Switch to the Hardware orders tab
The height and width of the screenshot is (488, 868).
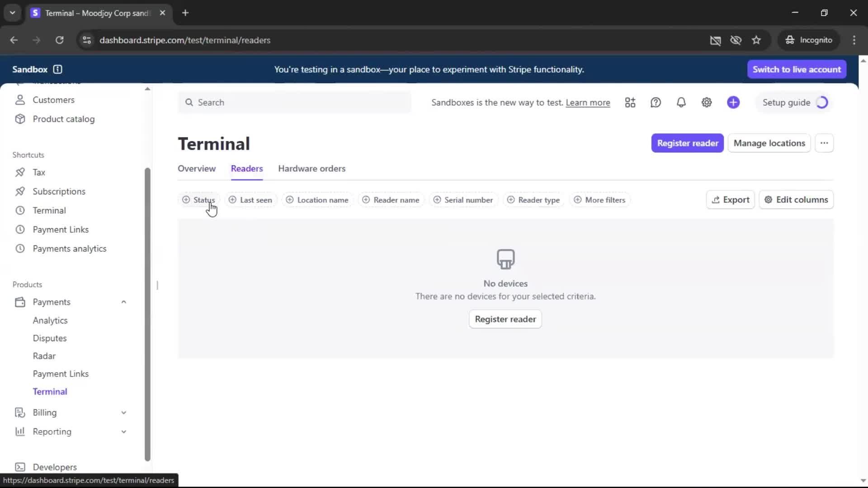tap(311, 169)
